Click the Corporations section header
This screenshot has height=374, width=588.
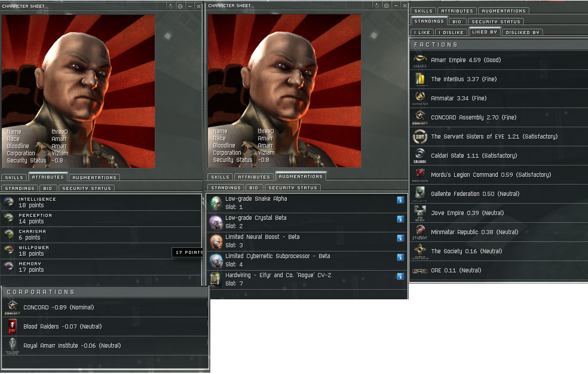pos(105,292)
